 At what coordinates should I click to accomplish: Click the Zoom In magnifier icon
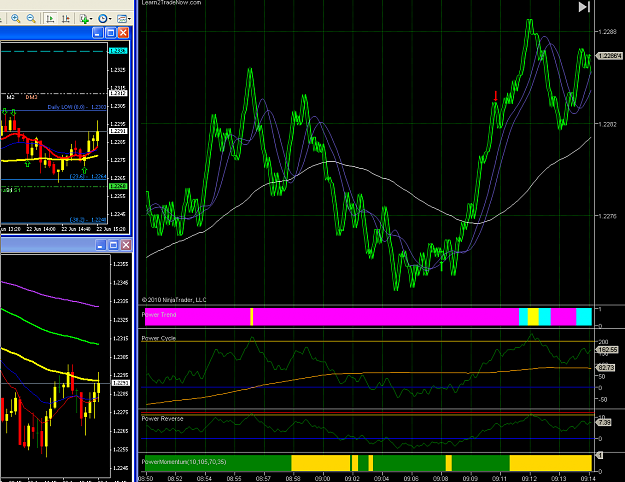point(16,18)
